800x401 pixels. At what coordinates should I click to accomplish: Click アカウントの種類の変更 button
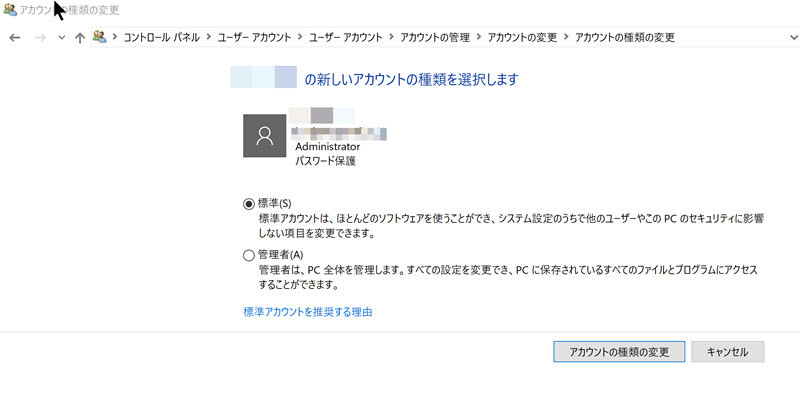coord(619,352)
